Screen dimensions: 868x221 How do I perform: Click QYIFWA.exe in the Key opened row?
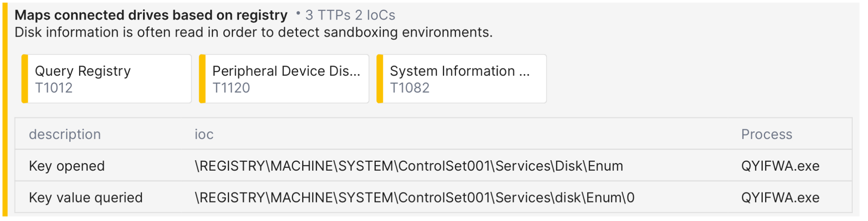tap(780, 166)
